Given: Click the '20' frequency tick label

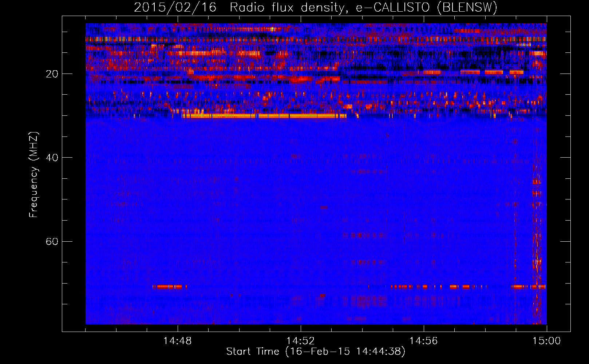Looking at the screenshot, I should (x=52, y=74).
